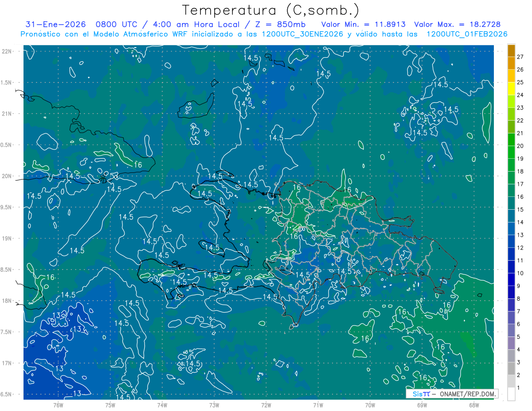Click the dark blue swatch between 9 and 10
This screenshot has height=411, width=532.
[x=511, y=279]
